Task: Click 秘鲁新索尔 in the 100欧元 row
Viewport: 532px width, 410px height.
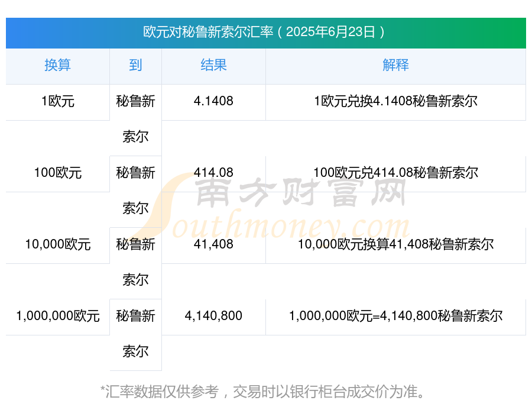Action: point(135,191)
